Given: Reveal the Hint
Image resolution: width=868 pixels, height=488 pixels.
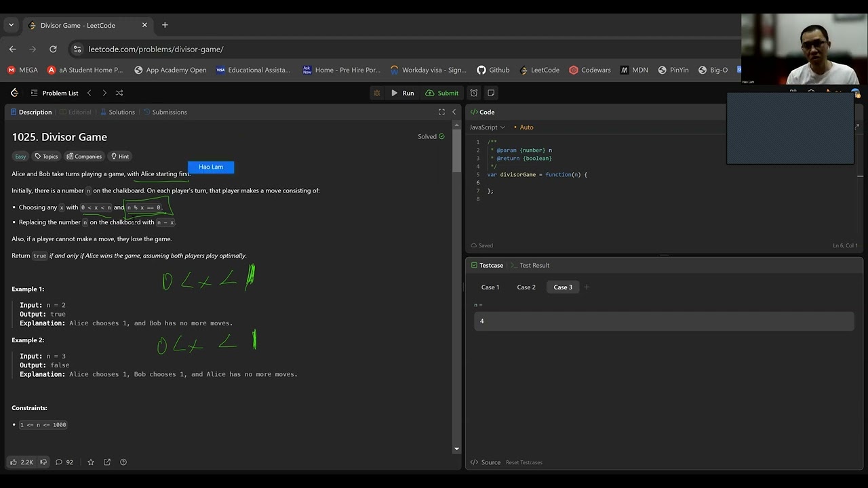Looking at the screenshot, I should [120, 157].
